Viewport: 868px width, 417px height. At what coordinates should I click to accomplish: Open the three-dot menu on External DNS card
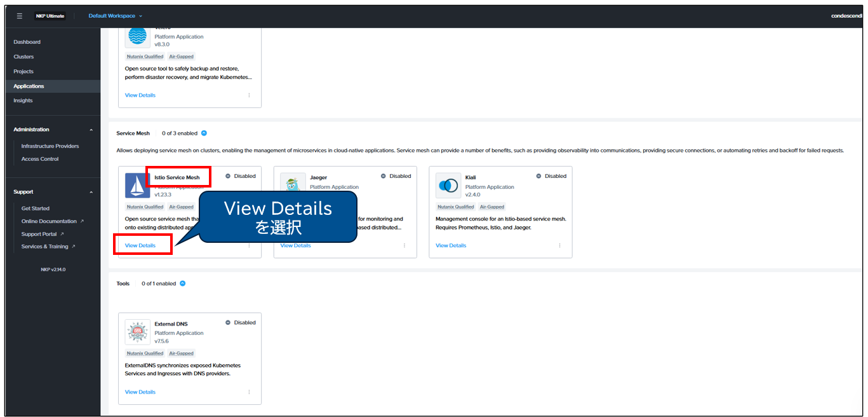click(x=249, y=392)
